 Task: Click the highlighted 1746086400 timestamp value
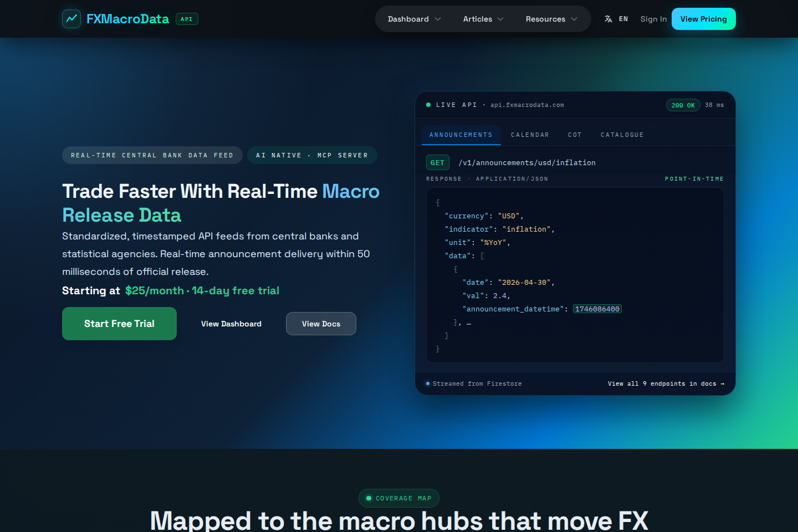coord(597,309)
